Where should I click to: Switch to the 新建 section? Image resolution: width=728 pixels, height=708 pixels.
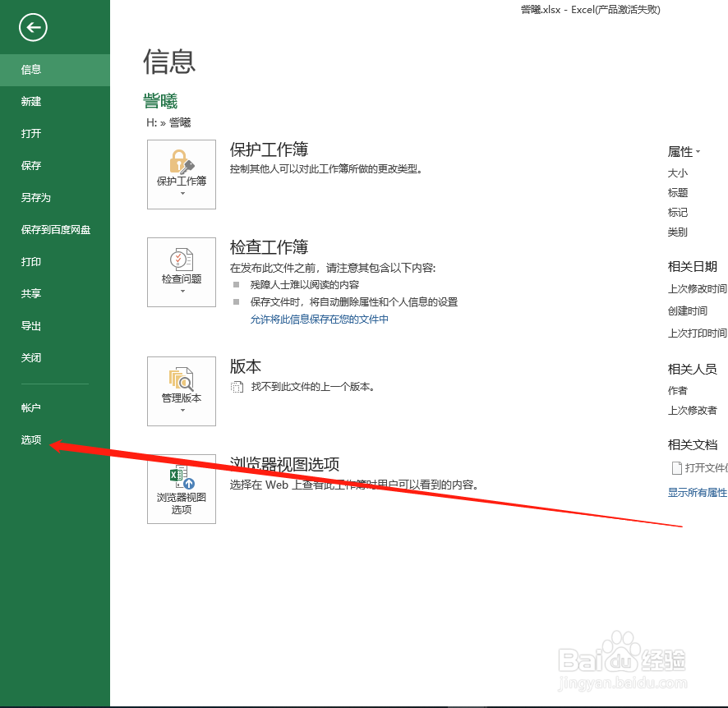(x=30, y=101)
